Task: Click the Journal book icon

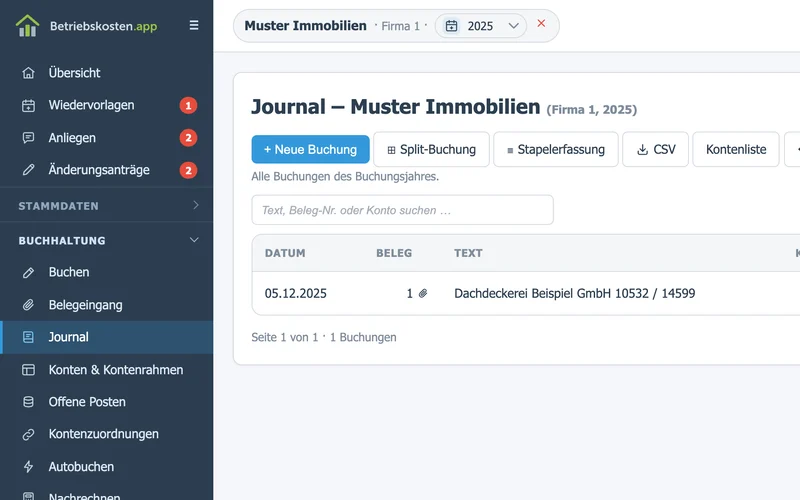Action: pos(29,337)
